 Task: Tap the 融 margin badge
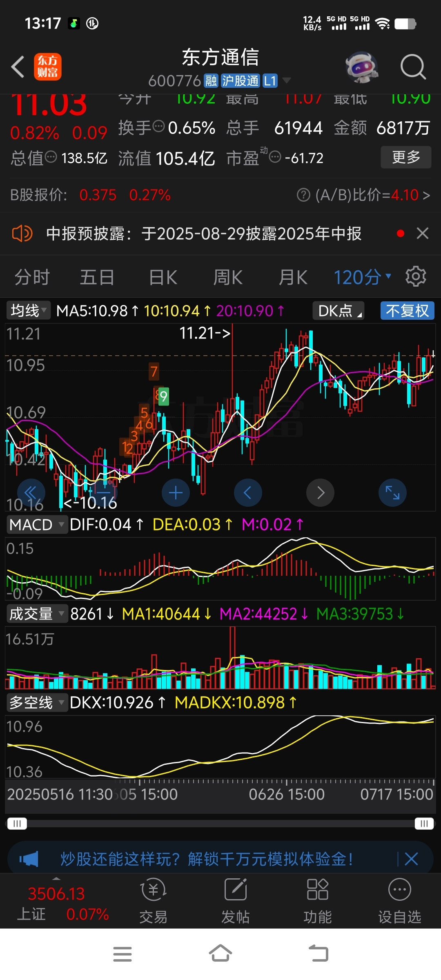[211, 81]
